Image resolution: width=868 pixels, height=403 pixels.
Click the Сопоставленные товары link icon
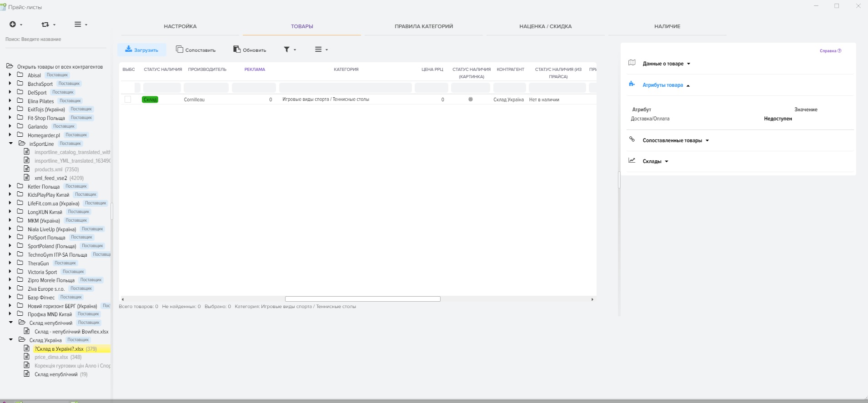[x=632, y=139]
